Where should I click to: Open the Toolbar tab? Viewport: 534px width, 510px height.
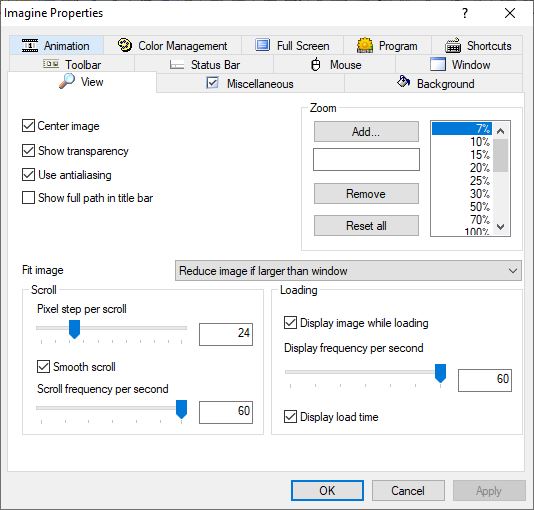point(72,64)
